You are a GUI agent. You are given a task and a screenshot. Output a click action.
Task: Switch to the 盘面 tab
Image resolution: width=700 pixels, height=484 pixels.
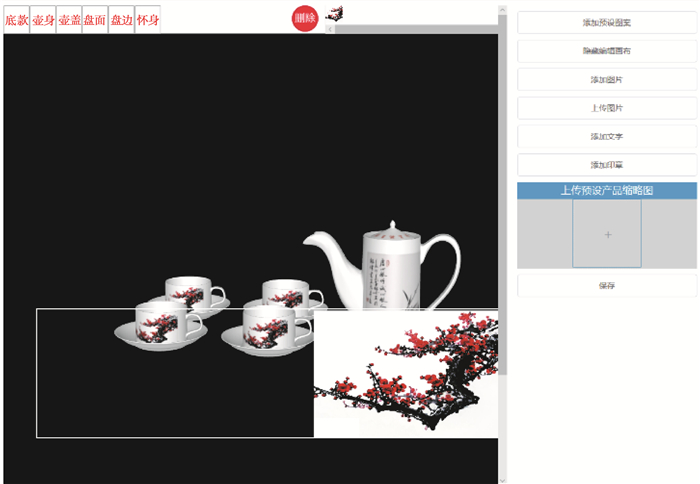pos(95,20)
